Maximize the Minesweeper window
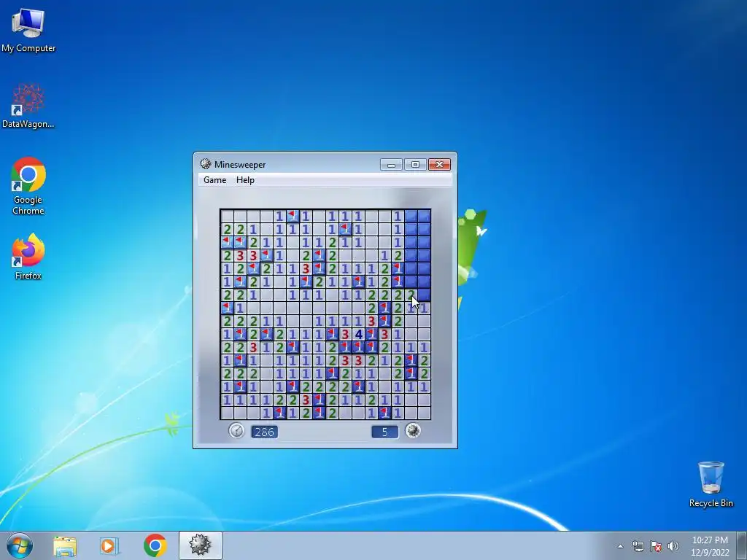Image resolution: width=747 pixels, height=560 pixels. [415, 164]
